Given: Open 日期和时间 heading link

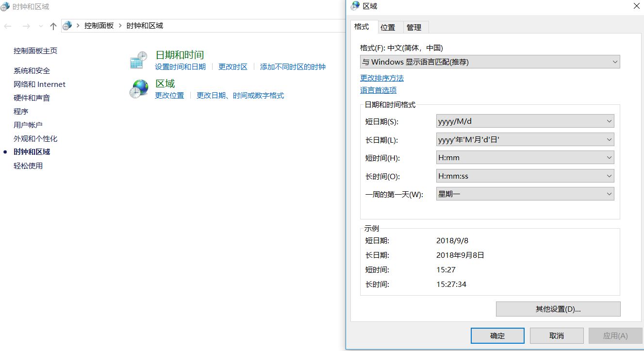Looking at the screenshot, I should [180, 55].
